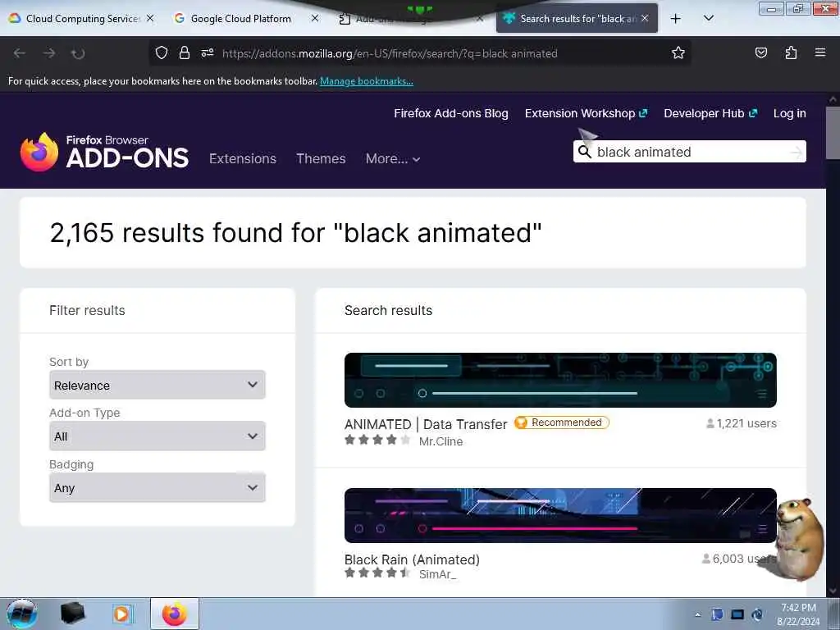Image resolution: width=840 pixels, height=630 pixels.
Task: Switch to the Cloud Computing Services tab
Action: [x=81, y=19]
